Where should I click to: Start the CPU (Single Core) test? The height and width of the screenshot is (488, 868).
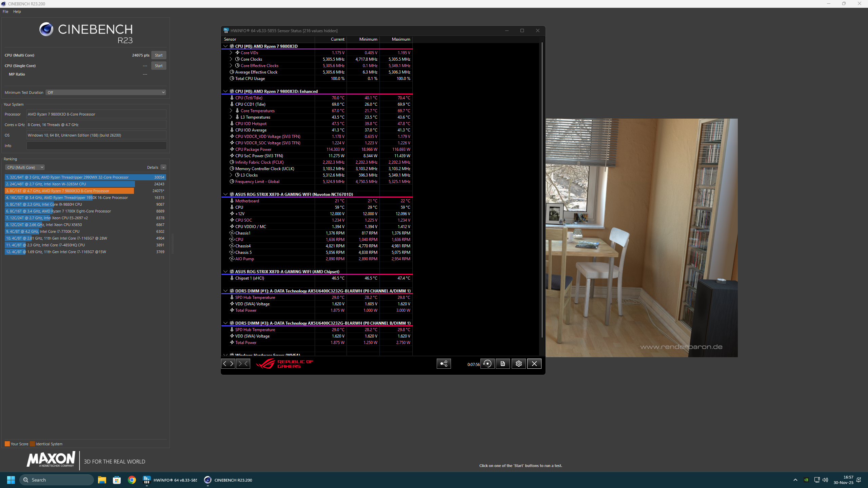click(159, 66)
